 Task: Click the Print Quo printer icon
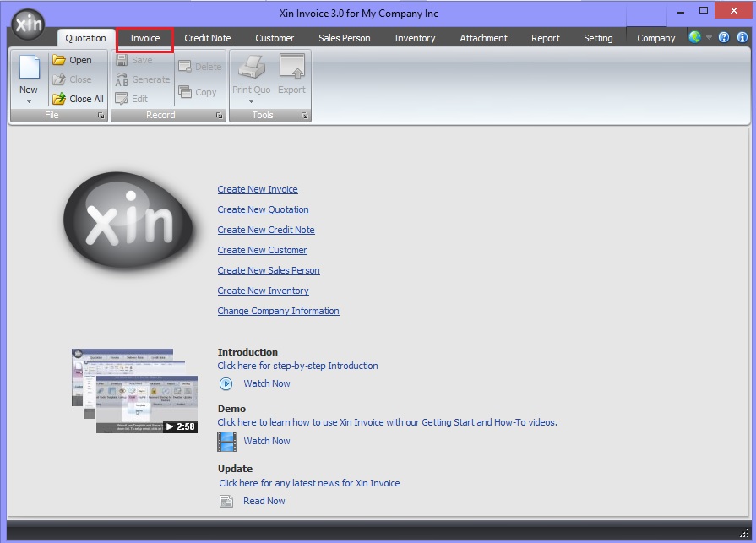[252, 67]
